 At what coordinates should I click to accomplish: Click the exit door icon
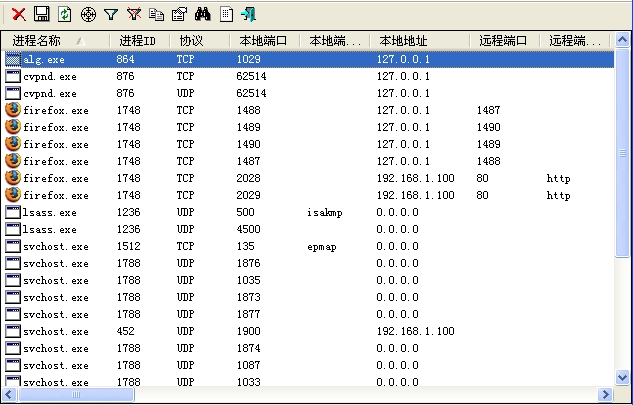click(x=248, y=15)
